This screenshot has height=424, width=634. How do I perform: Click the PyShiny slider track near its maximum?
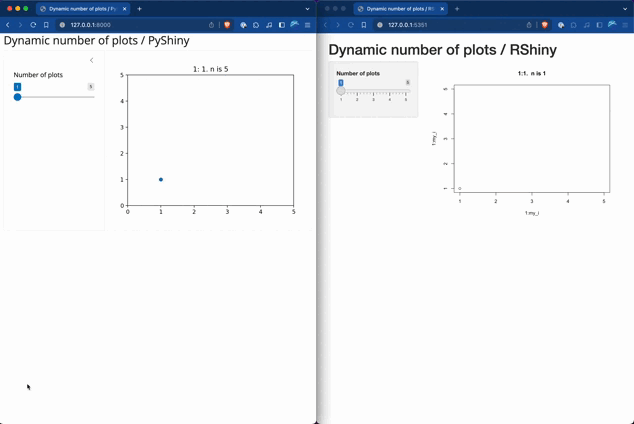[93, 97]
